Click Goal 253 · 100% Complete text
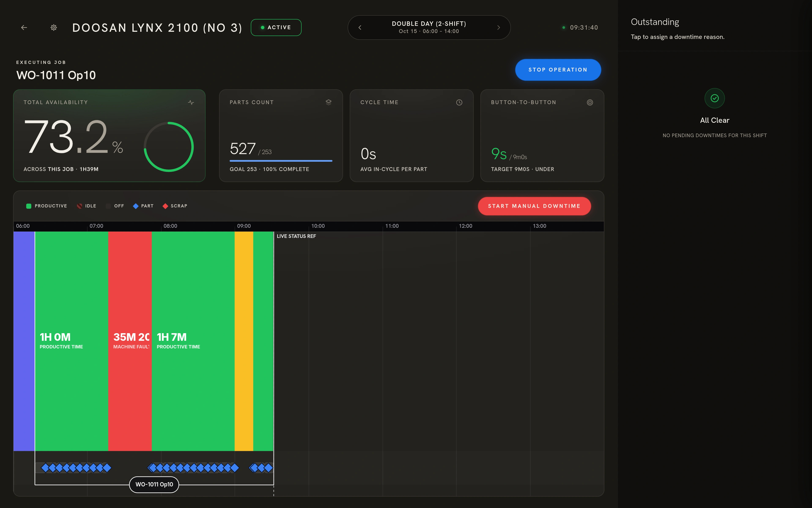The image size is (812, 508). pyautogui.click(x=269, y=169)
